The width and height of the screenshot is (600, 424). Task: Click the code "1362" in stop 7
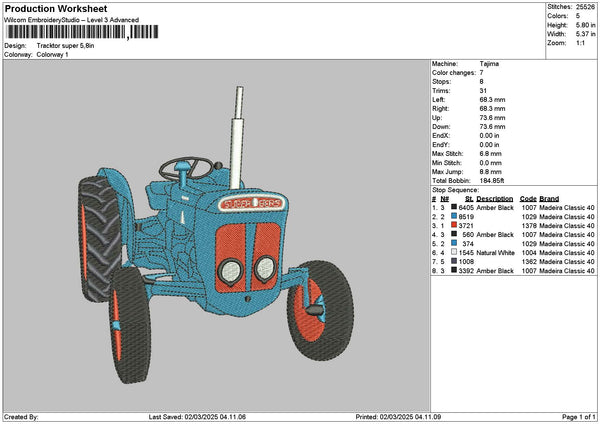[529, 262]
